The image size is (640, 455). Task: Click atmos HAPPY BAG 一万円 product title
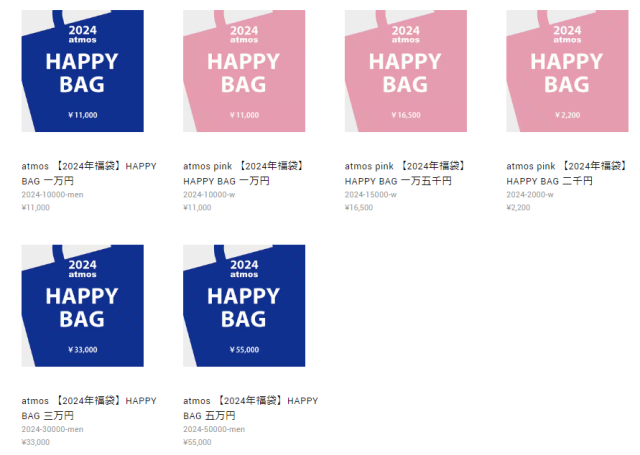(x=89, y=173)
